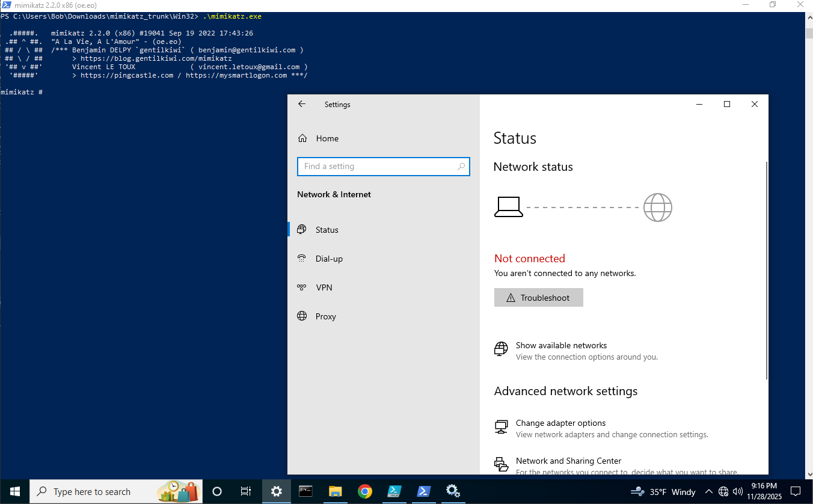
Task: Click the back arrow in Settings
Action: click(x=302, y=104)
